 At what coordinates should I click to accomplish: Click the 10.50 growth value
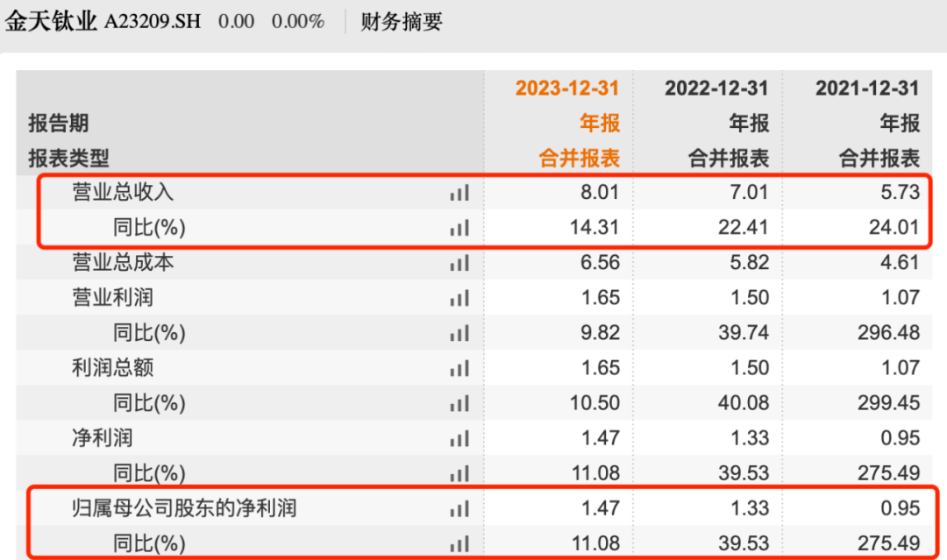click(x=595, y=402)
